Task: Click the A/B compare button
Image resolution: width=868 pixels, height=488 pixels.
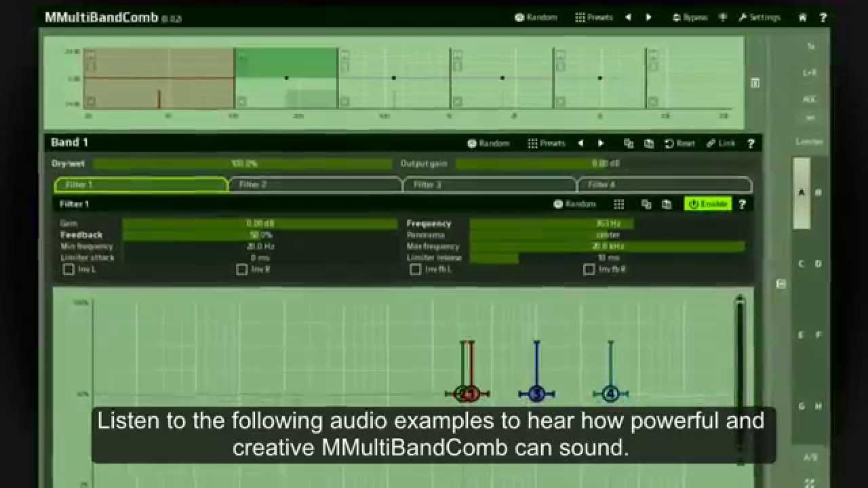Action: (x=810, y=457)
